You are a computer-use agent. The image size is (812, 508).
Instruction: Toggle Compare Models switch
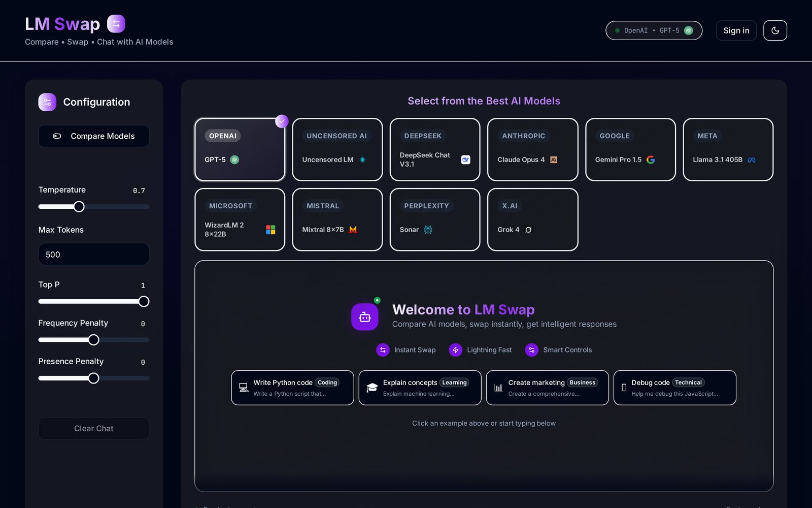(94, 136)
